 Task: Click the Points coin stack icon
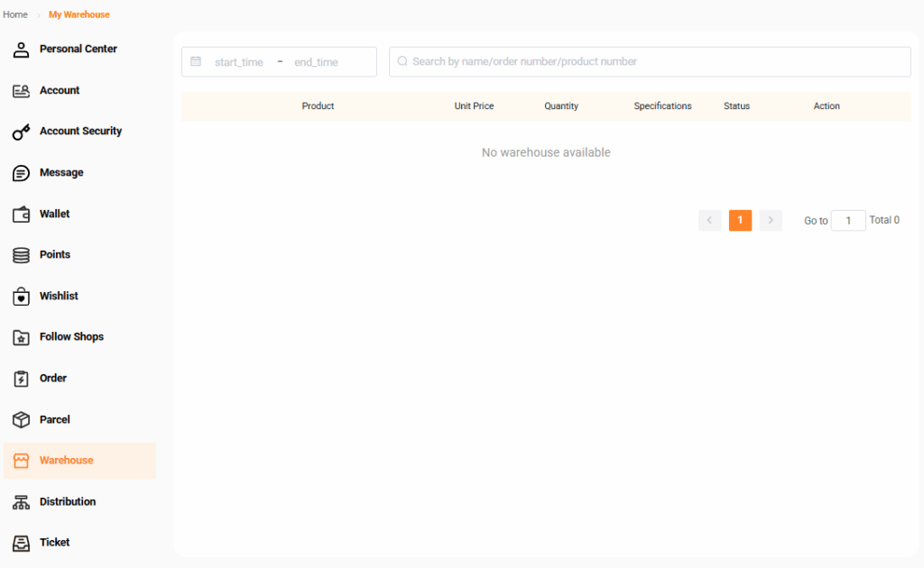(x=21, y=255)
